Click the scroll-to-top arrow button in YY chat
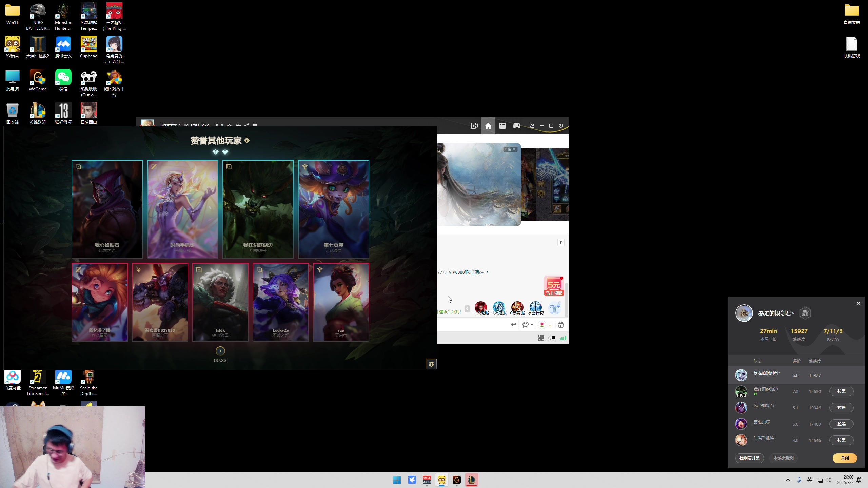Viewport: 868px width, 488px height. [561, 242]
